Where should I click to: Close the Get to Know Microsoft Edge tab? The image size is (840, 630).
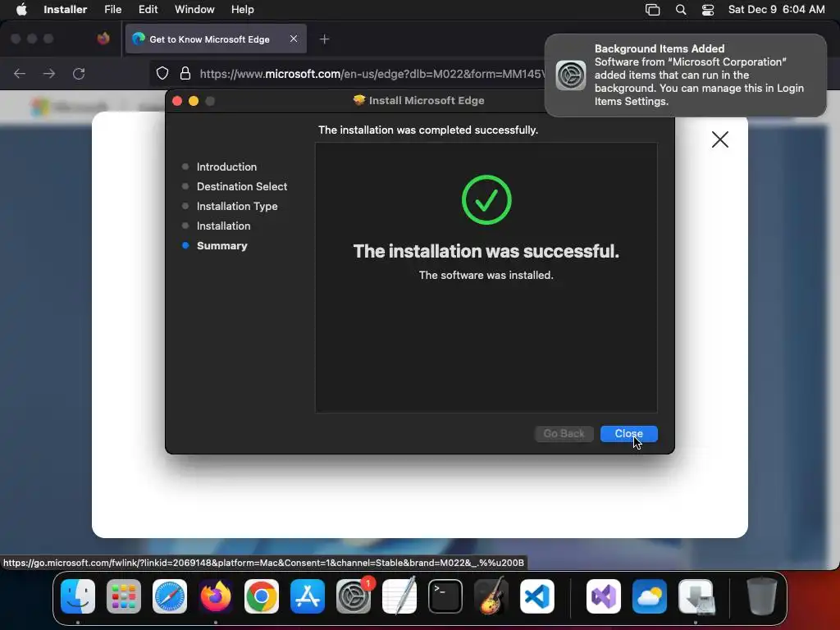[294, 39]
